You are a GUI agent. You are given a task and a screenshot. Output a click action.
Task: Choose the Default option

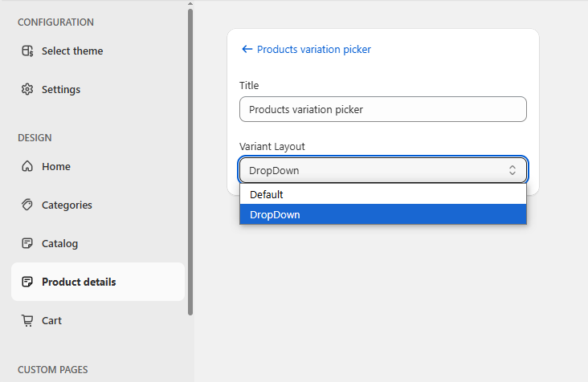pos(383,194)
